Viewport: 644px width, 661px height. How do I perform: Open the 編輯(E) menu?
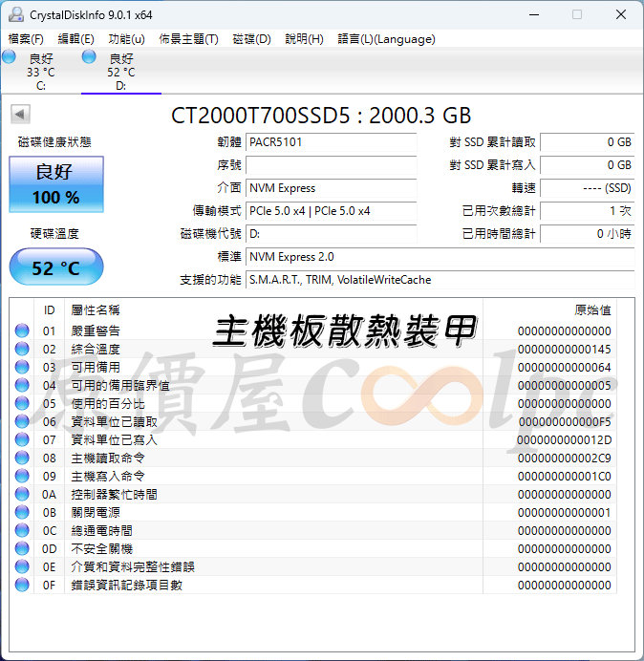coord(75,39)
